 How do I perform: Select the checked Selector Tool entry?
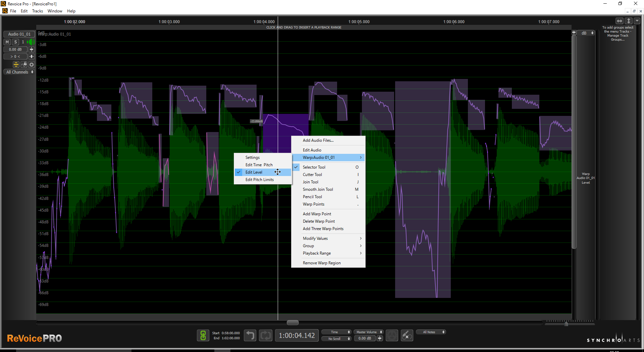tap(328, 167)
